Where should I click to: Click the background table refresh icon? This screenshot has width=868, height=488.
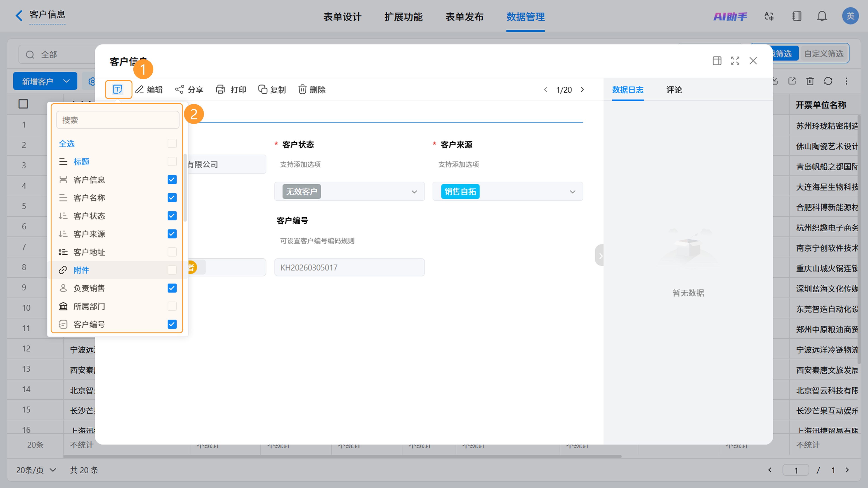tap(828, 81)
